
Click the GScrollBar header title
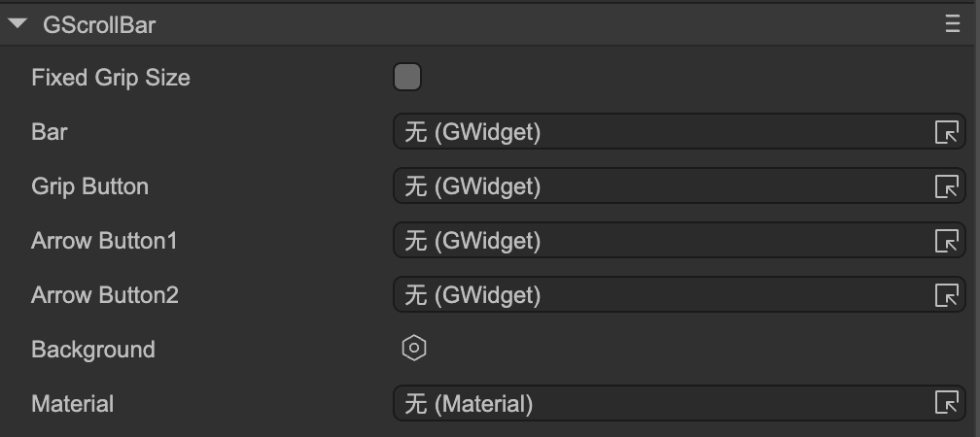tap(99, 25)
